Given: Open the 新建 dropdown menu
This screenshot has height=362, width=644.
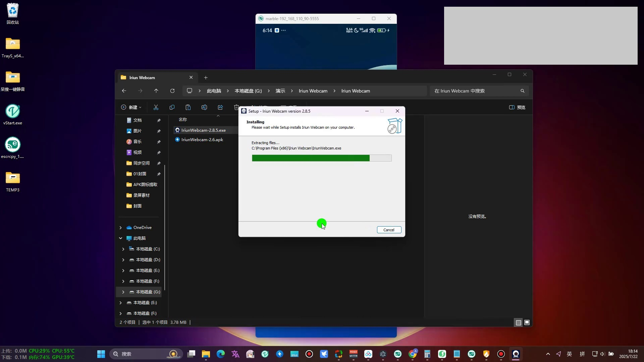Looking at the screenshot, I should (131, 107).
